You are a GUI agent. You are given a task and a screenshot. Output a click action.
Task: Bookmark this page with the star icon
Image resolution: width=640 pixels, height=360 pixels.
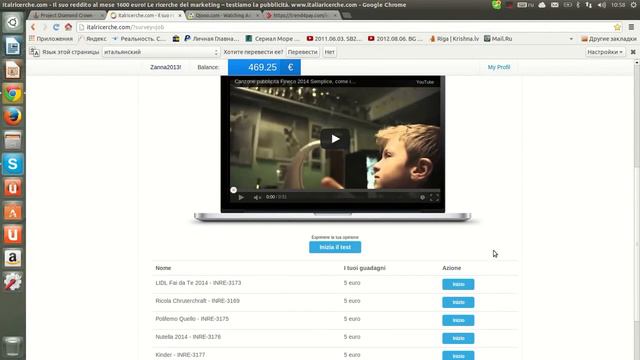point(618,27)
